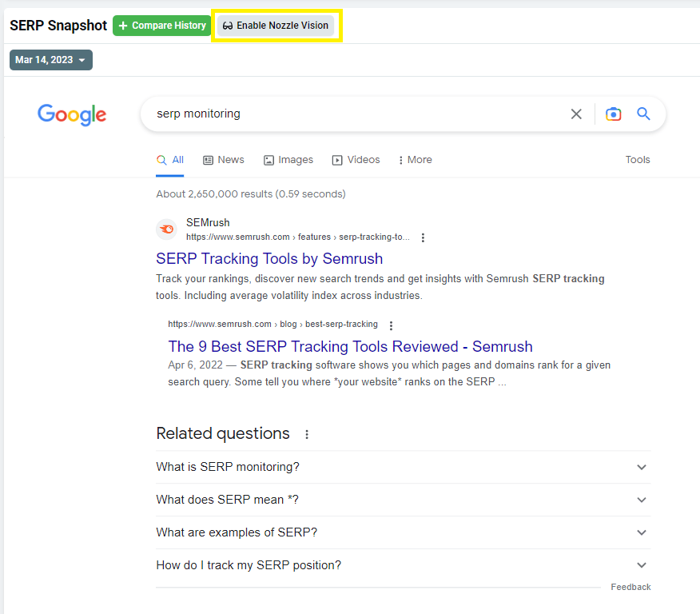Image resolution: width=700 pixels, height=614 pixels.
Task: Expand 'How do I track my SERP position?'
Action: click(403, 565)
